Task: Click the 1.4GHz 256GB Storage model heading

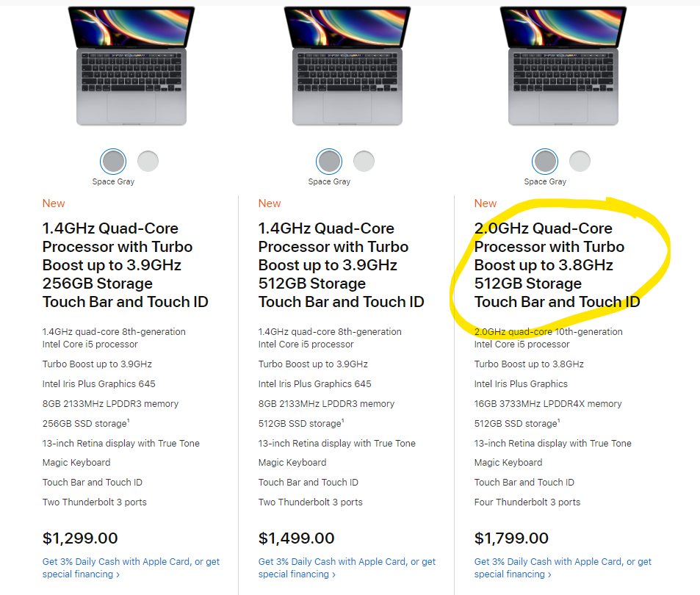Action: click(125, 265)
